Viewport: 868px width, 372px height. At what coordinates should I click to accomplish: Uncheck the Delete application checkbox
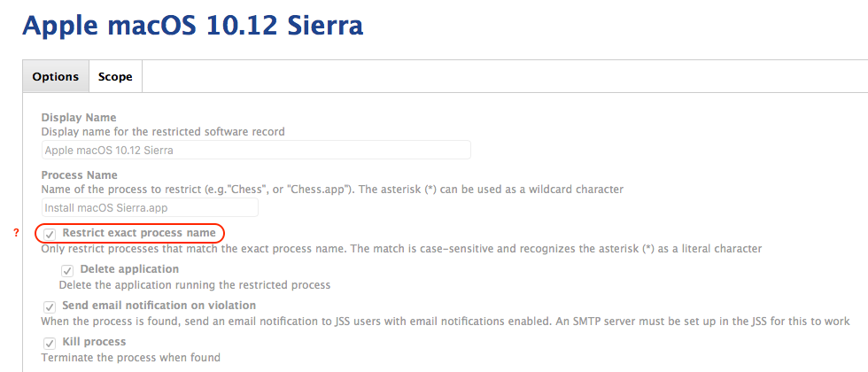68,271
